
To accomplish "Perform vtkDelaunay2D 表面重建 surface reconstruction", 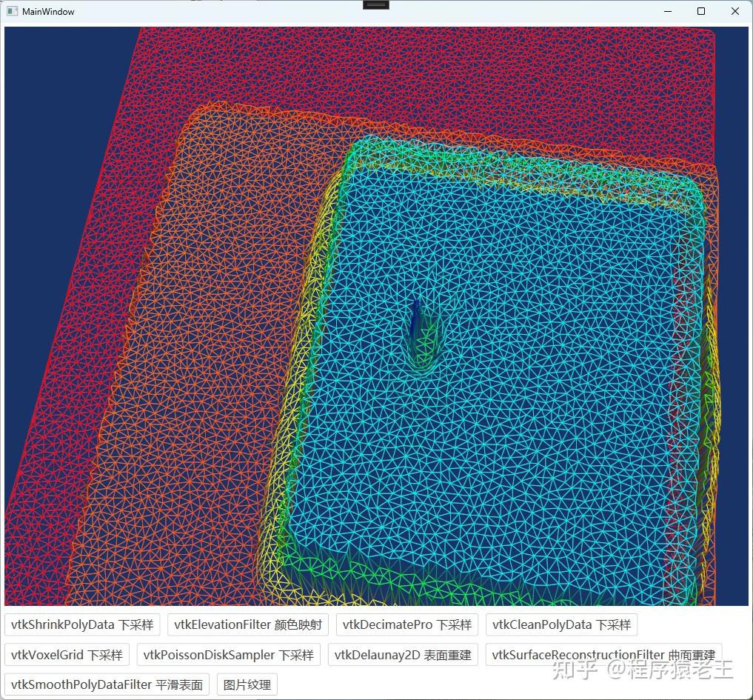I will [402, 655].
